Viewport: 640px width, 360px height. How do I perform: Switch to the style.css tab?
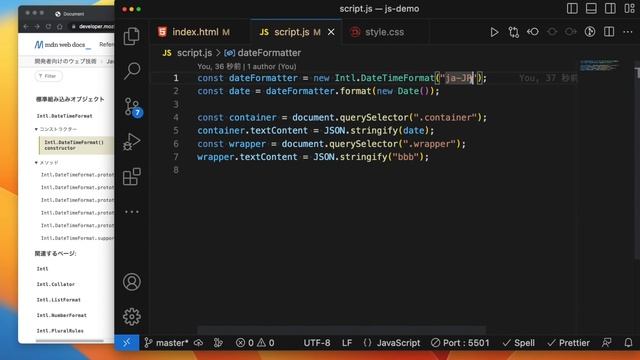(384, 32)
